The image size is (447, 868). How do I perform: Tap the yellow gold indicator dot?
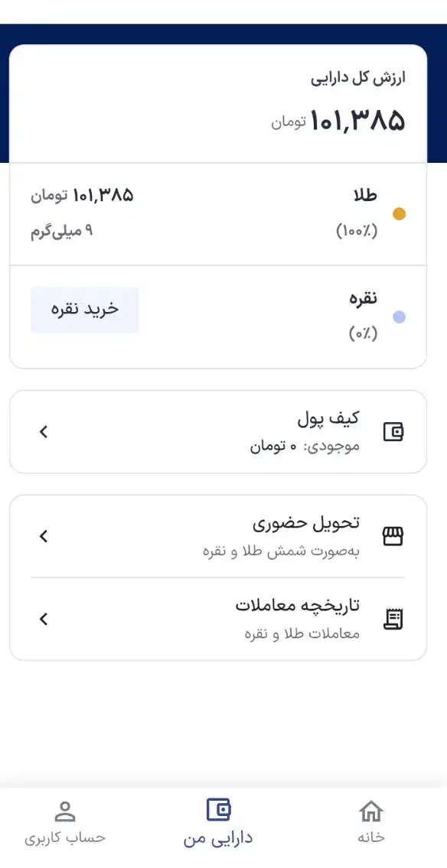point(400,214)
